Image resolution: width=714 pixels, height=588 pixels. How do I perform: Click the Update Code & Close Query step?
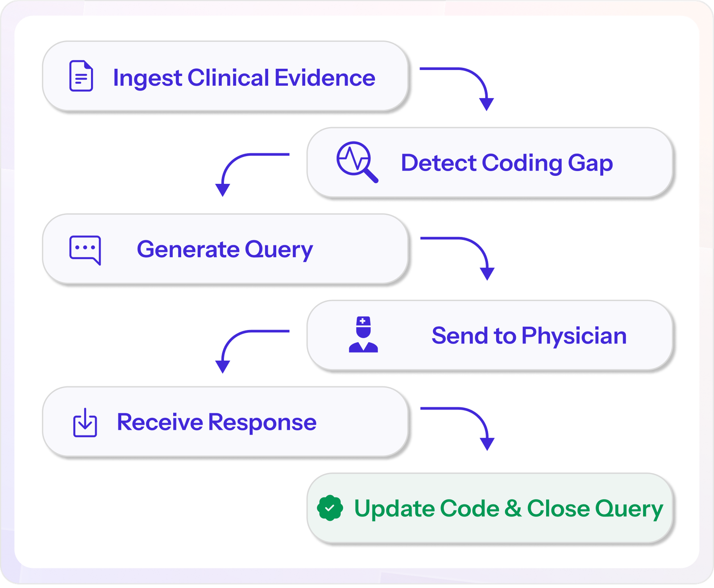tap(490, 508)
